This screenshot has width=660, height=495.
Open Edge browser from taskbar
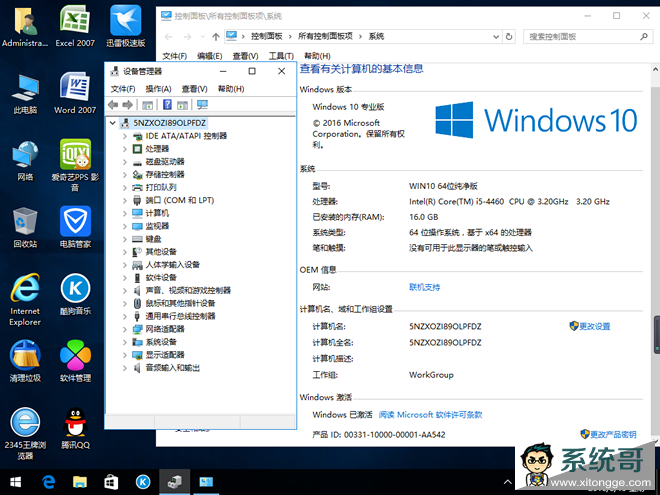(x=48, y=482)
